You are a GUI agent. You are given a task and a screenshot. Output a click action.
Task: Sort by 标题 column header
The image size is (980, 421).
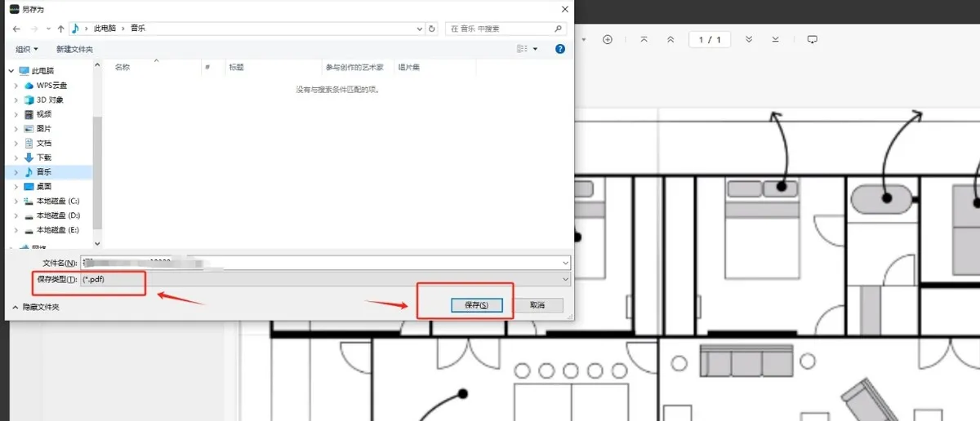236,67
